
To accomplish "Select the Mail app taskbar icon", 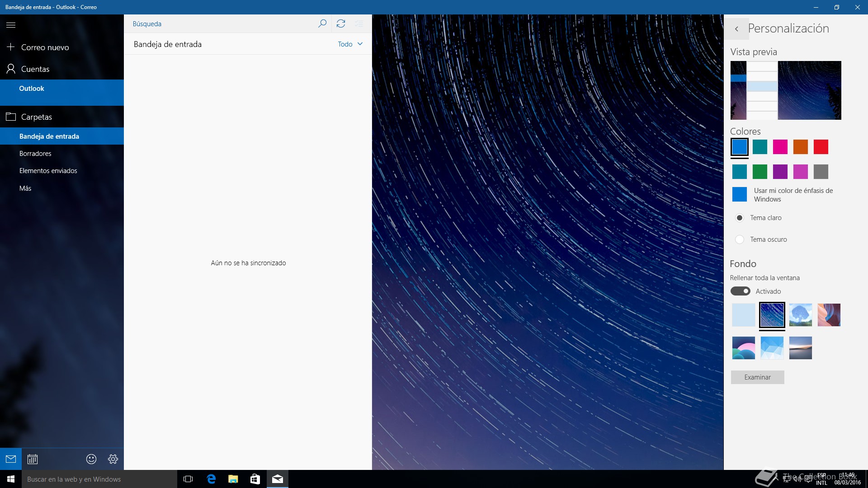I will pos(278,479).
